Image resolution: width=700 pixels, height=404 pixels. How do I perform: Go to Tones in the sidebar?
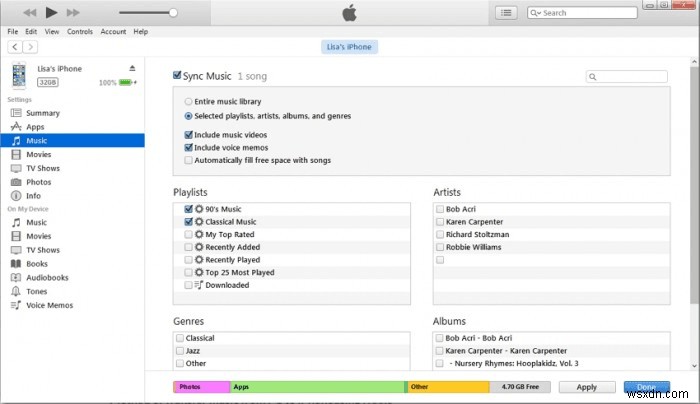tap(37, 291)
